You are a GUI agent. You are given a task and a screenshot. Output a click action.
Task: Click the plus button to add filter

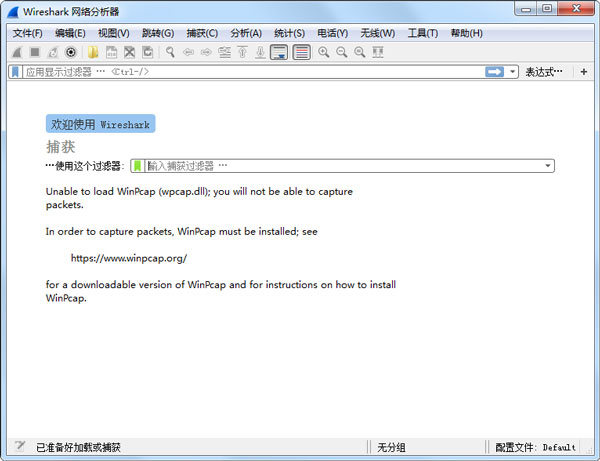(x=584, y=72)
